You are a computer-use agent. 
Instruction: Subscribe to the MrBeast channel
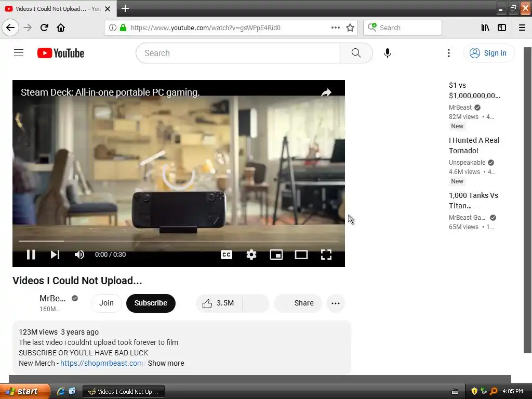(x=151, y=303)
